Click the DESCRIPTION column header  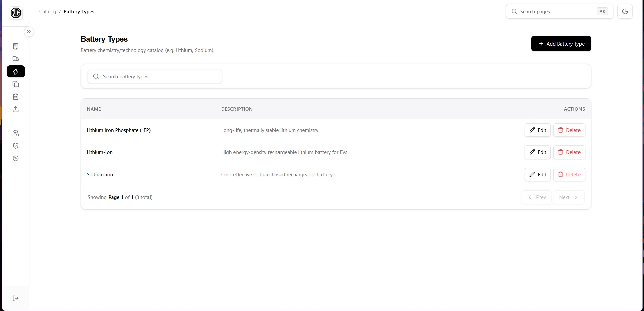(237, 109)
